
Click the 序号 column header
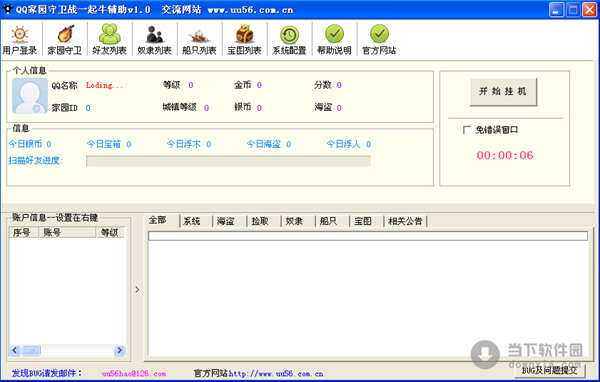24,232
